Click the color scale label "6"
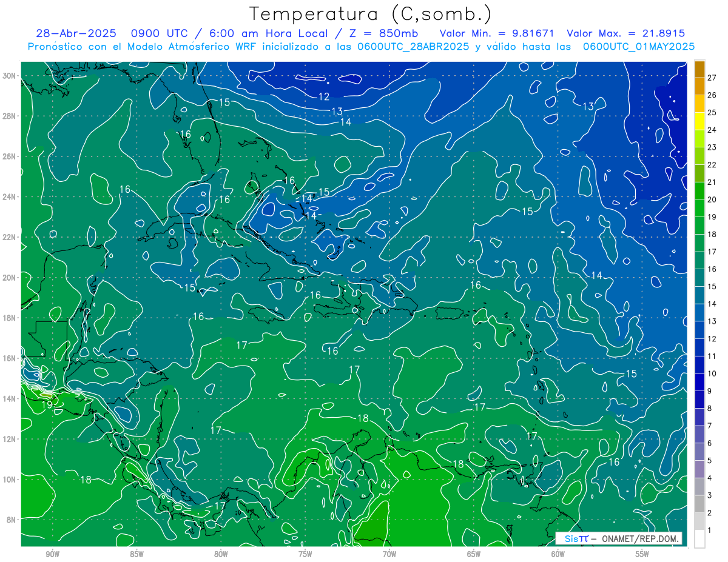The image size is (728, 562). [710, 443]
